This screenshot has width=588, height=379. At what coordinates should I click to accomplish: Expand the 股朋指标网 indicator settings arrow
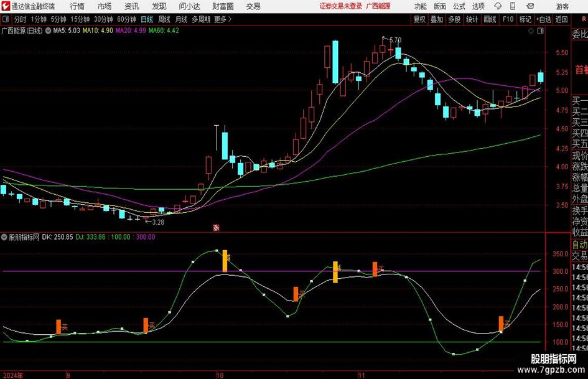[4, 236]
